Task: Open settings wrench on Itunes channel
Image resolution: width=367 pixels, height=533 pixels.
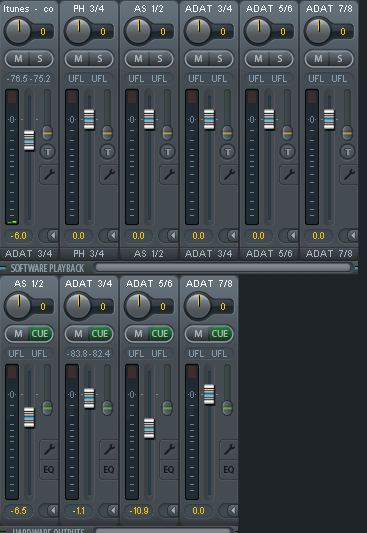Action: [50, 175]
